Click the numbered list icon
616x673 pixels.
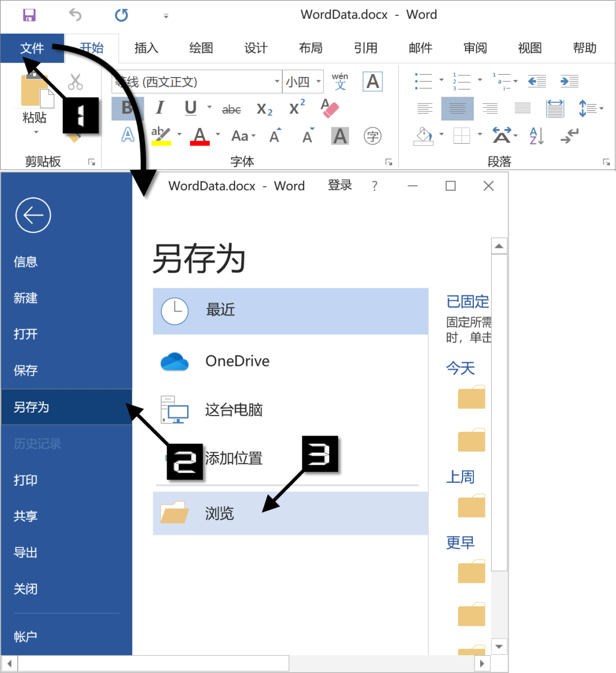click(x=461, y=81)
